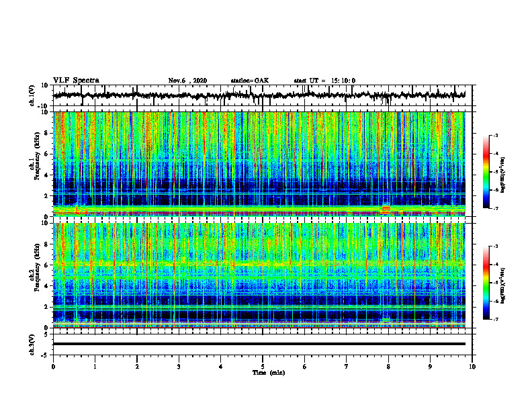
Task: Click time axis tick label "0"
Action: pyautogui.click(x=53, y=367)
